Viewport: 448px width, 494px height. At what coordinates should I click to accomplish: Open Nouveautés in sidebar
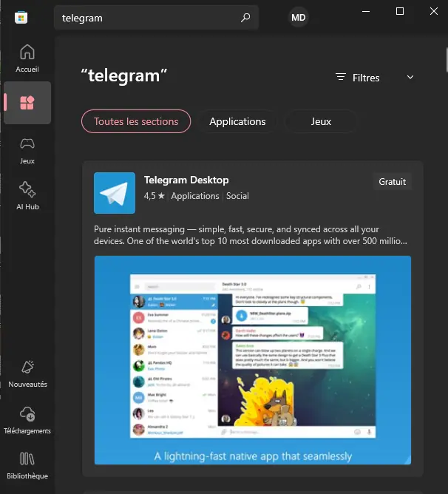point(27,374)
